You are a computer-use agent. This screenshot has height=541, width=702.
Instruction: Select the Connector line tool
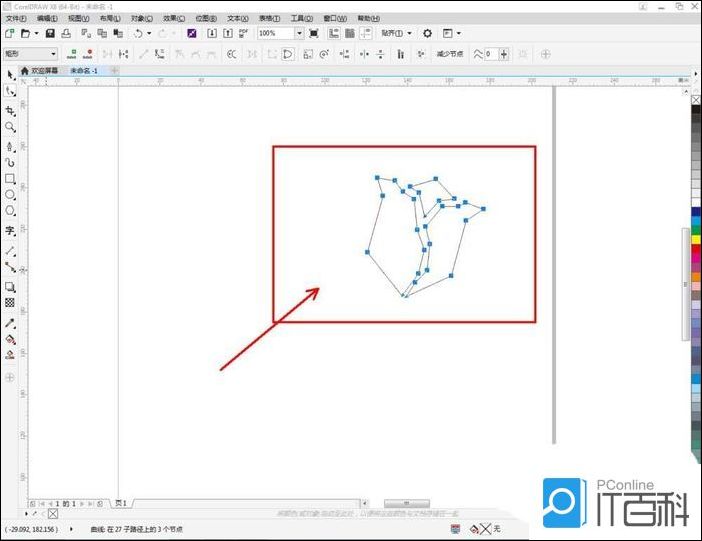(10, 267)
